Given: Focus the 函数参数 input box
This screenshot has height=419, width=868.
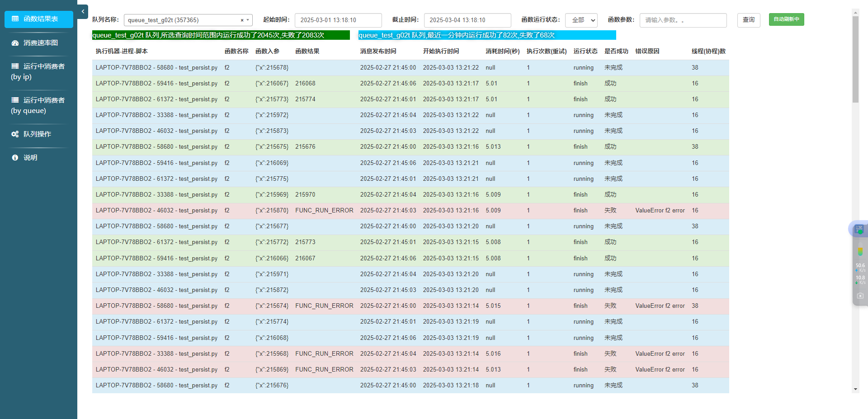Looking at the screenshot, I should tap(683, 20).
